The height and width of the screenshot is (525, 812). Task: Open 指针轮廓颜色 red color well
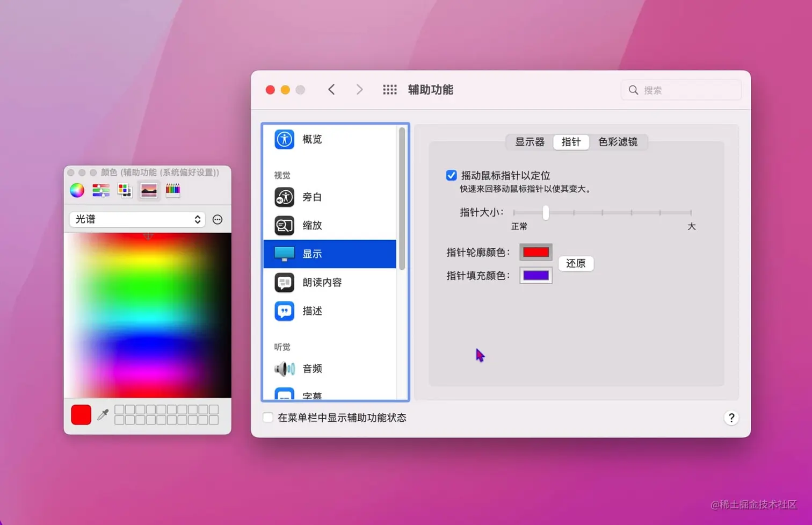coord(536,252)
